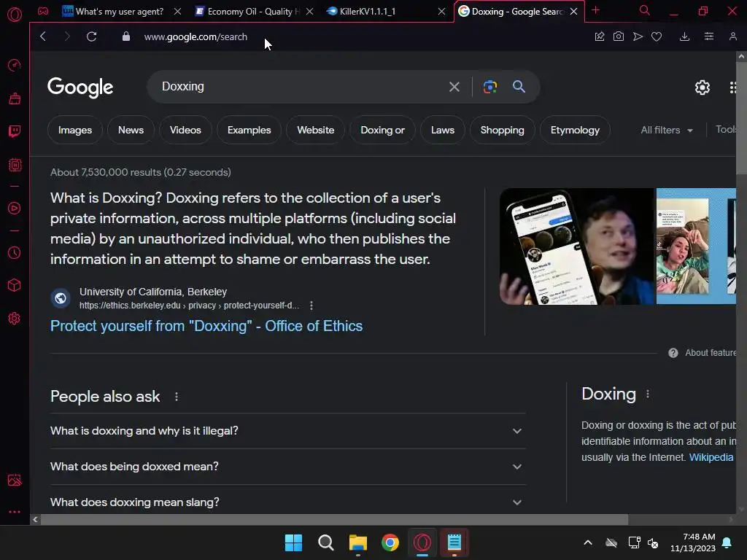Select the Etymology filter chip
This screenshot has width=747, height=560.
click(x=575, y=130)
